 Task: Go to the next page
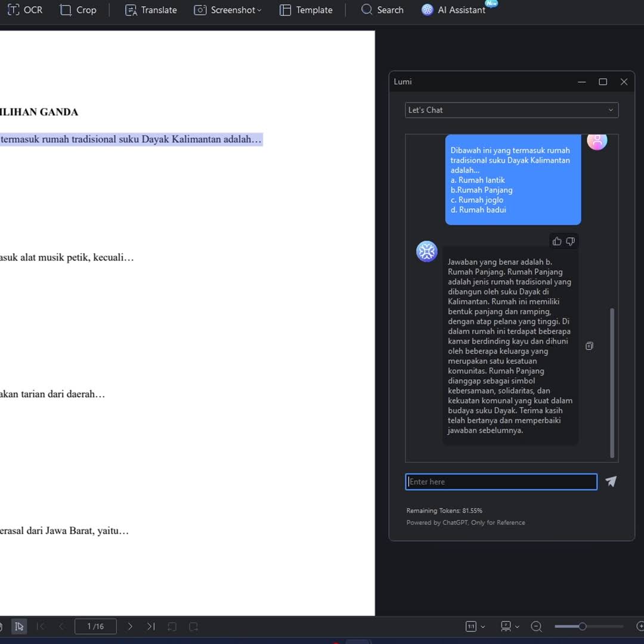click(130, 626)
